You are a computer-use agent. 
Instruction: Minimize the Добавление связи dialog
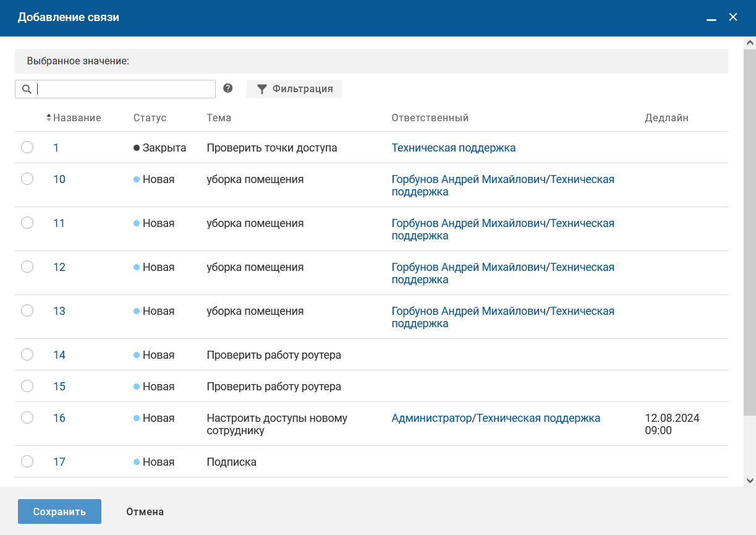point(711,18)
